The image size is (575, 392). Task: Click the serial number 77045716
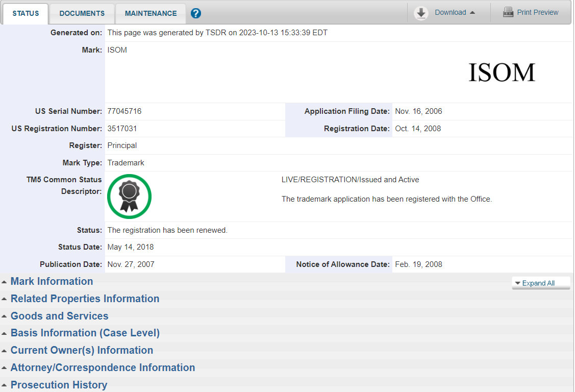click(124, 111)
